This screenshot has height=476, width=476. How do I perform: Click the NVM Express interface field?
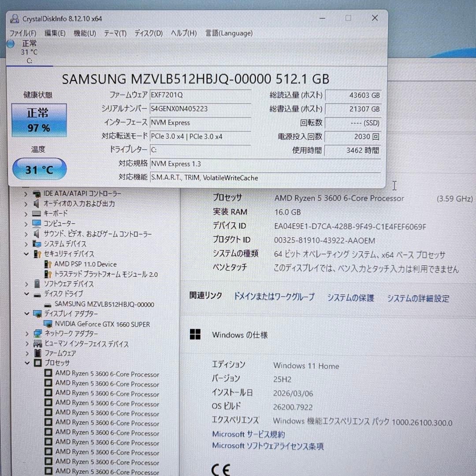(x=201, y=123)
